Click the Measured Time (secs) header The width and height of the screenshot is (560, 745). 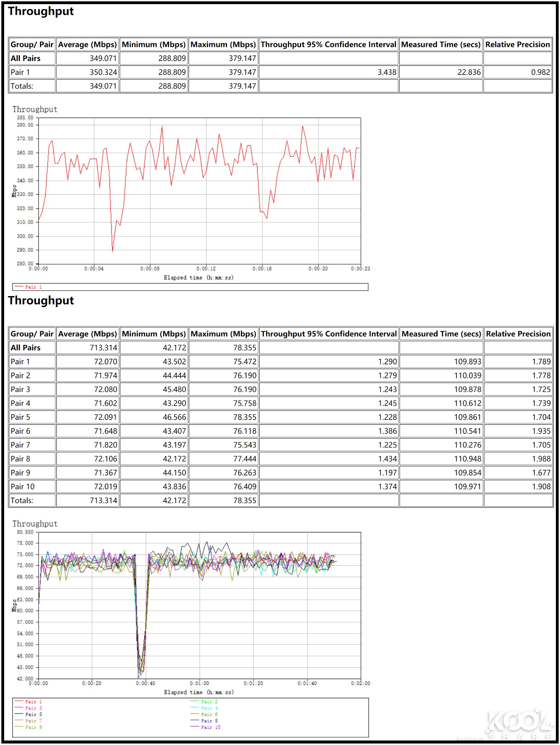(x=441, y=45)
